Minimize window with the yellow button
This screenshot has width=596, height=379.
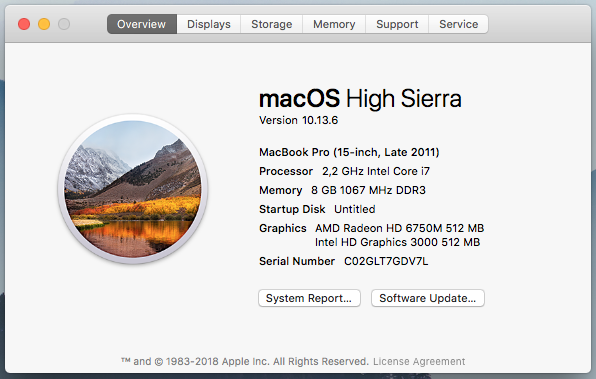(44, 24)
